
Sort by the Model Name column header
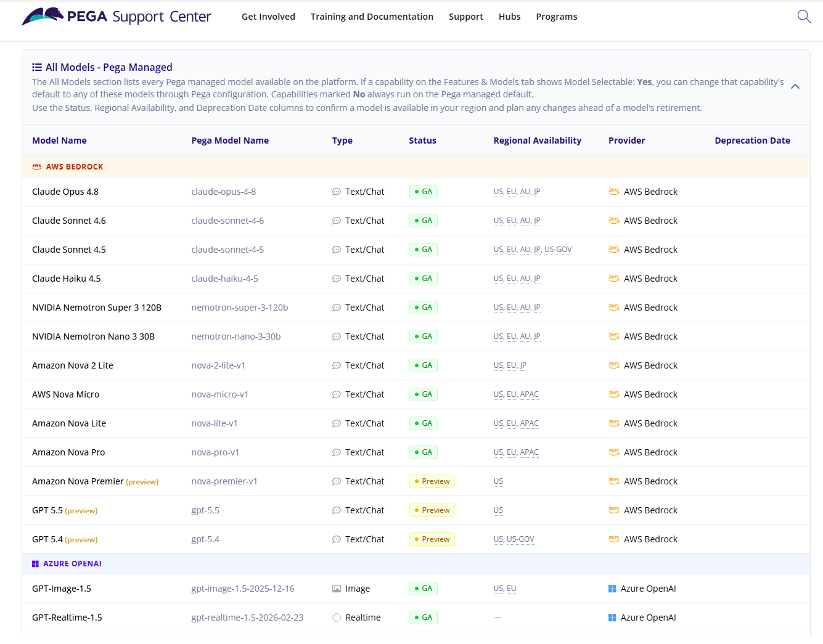[x=59, y=141]
